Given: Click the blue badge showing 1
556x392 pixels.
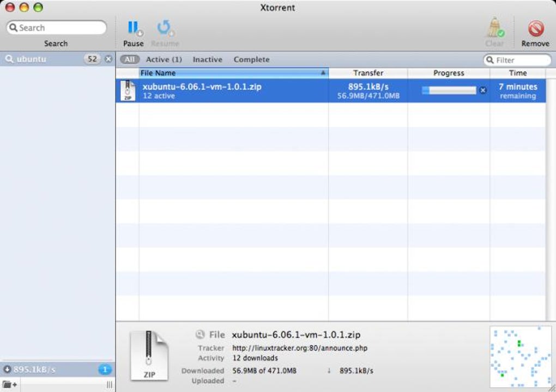Looking at the screenshot, I should click(105, 369).
